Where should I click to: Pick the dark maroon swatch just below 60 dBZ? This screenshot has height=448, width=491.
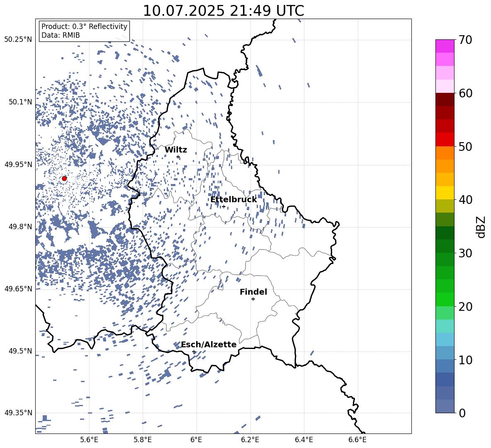[445, 100]
